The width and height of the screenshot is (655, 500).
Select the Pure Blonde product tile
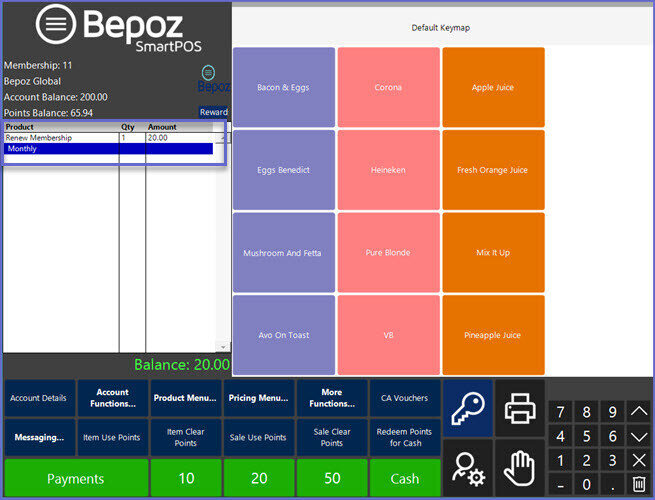pyautogui.click(x=388, y=253)
